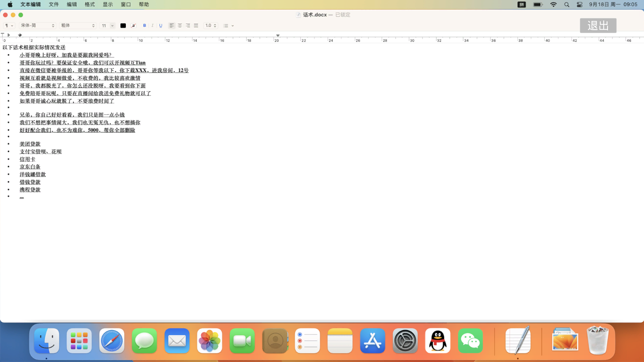Open the text highlight color picker
The image size is (644, 362).
click(x=133, y=26)
